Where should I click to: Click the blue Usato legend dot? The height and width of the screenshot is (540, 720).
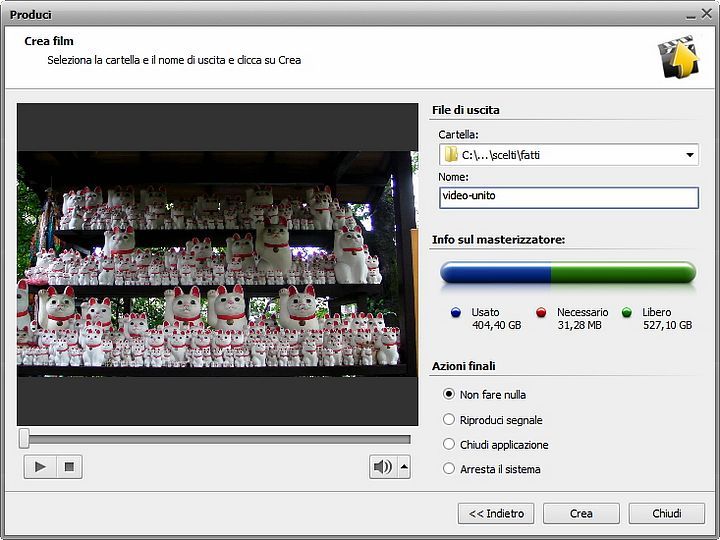(456, 313)
